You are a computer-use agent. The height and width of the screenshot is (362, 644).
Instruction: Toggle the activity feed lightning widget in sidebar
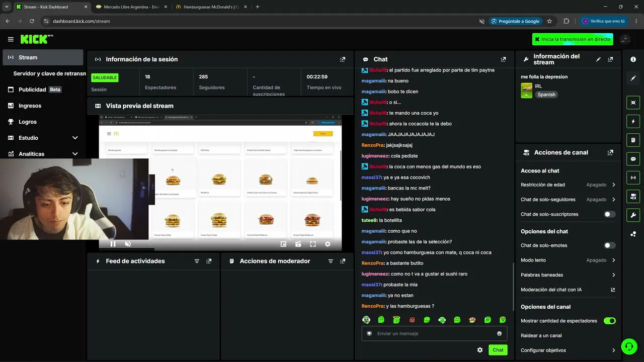[633, 121]
